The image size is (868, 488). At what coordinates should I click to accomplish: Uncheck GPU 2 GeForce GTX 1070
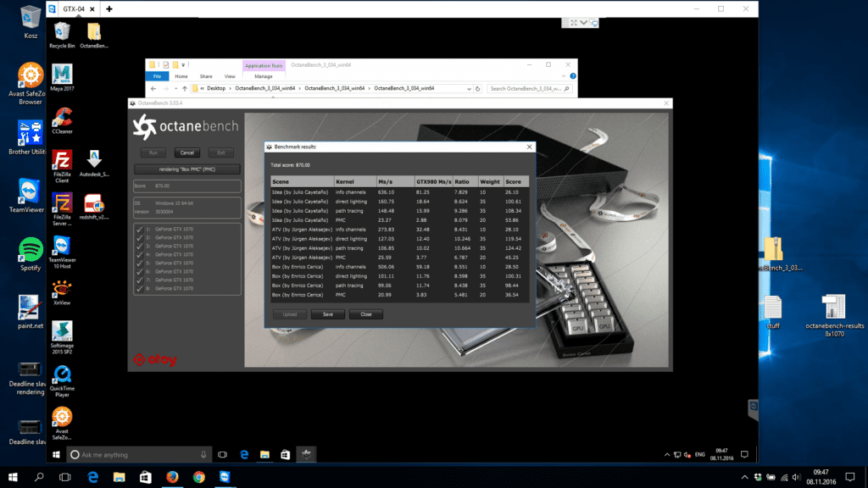click(x=140, y=237)
